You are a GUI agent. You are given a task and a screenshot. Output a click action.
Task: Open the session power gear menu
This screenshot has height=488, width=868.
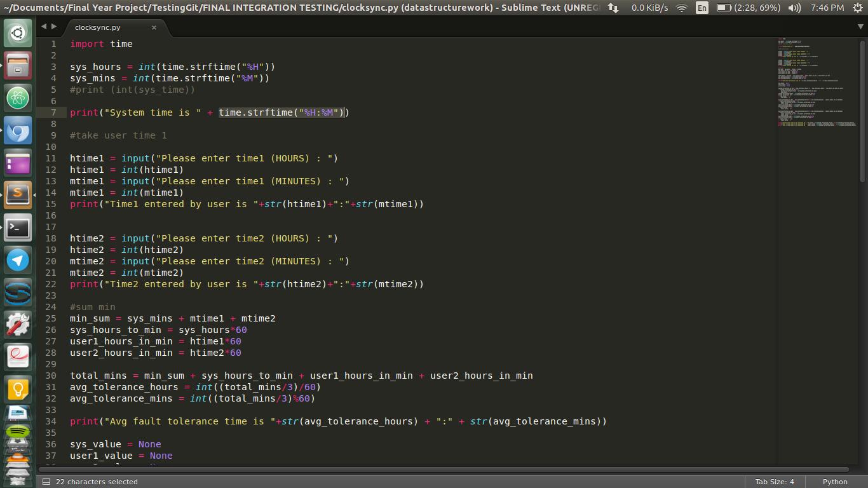pyautogui.click(x=857, y=8)
